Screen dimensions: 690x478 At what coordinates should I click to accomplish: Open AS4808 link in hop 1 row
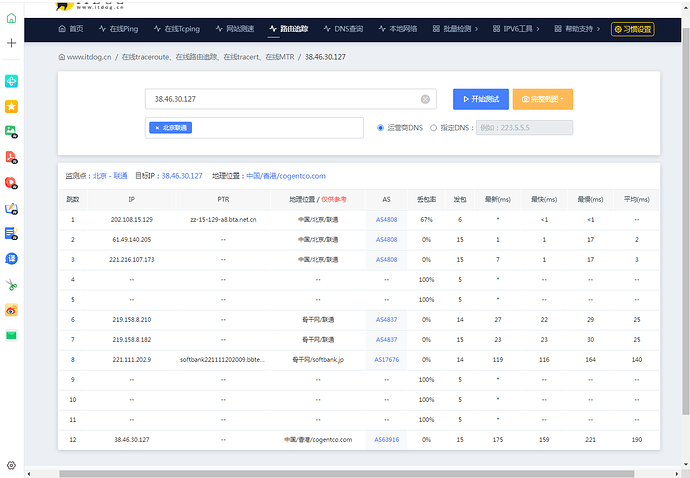[x=386, y=220]
